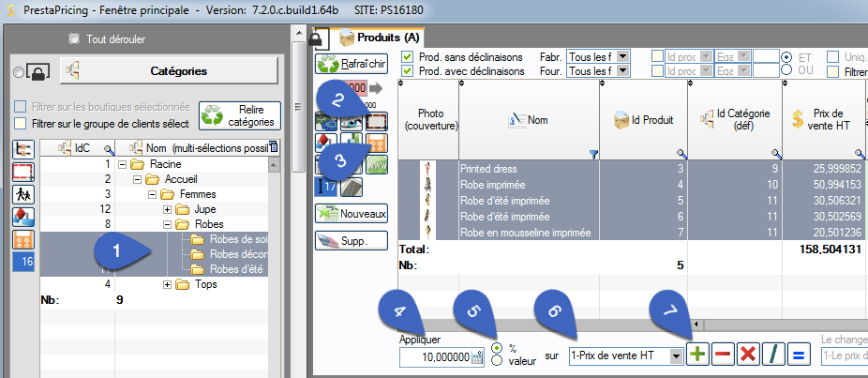Expand the Tops tree node

click(x=167, y=284)
